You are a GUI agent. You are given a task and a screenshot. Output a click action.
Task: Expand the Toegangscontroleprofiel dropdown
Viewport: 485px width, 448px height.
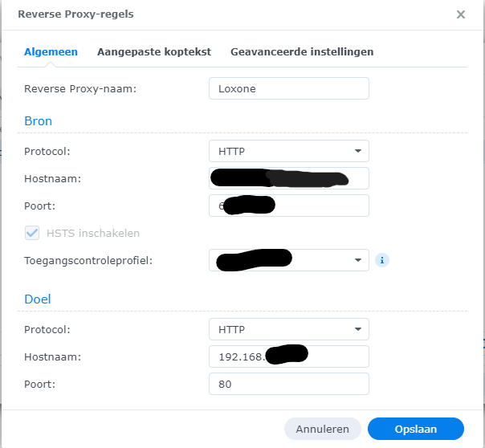pos(288,260)
